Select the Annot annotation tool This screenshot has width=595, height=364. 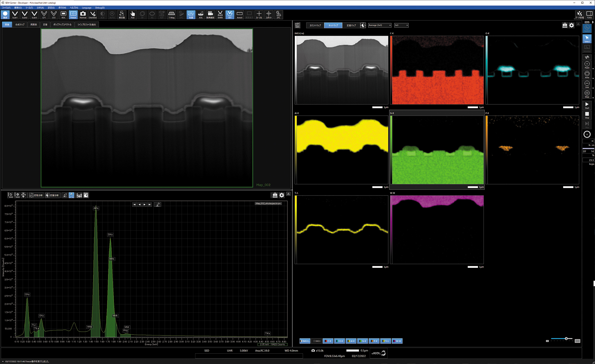[x=239, y=15]
